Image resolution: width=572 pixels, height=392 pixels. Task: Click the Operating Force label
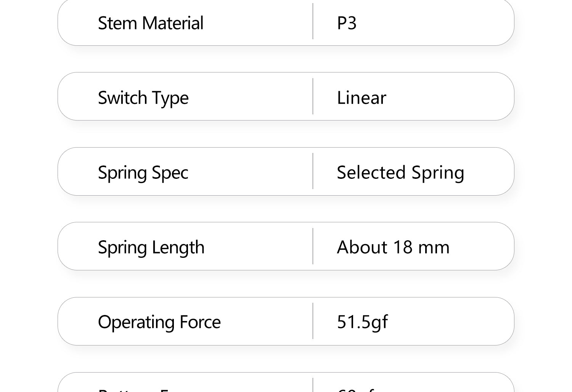pyautogui.click(x=159, y=322)
